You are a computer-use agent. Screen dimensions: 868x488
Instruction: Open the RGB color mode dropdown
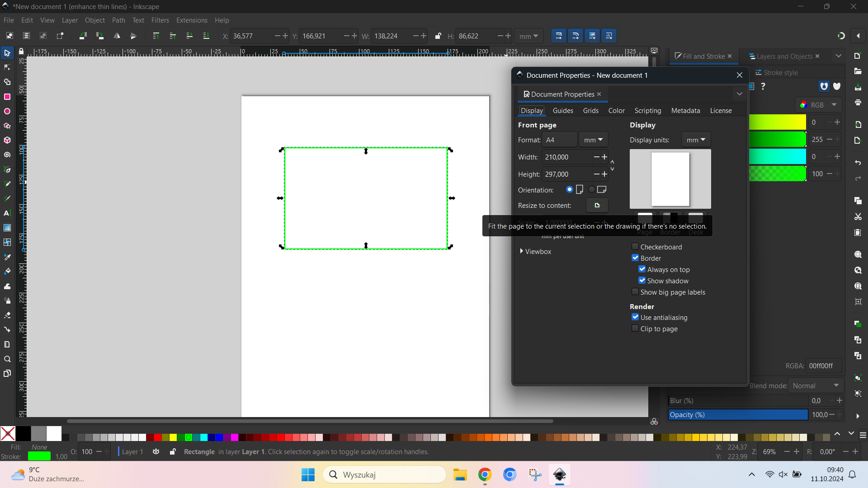(x=818, y=105)
